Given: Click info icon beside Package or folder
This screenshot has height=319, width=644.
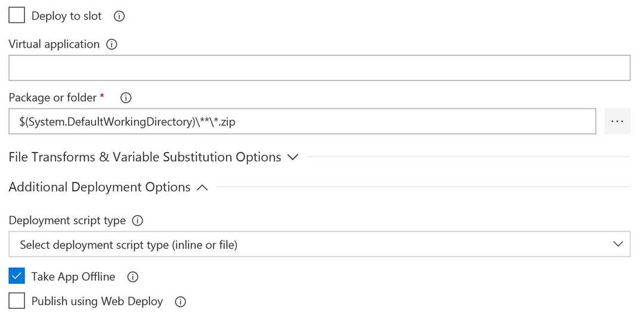Looking at the screenshot, I should [126, 98].
